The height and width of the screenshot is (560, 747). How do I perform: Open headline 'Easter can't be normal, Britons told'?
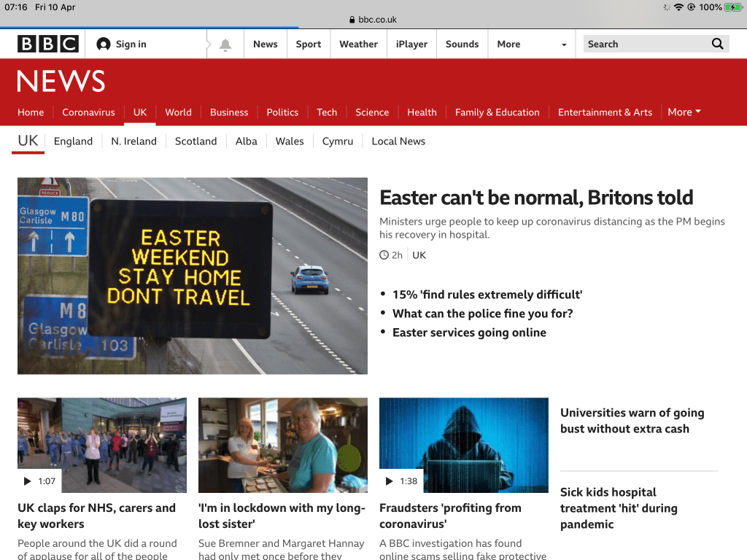coord(536,198)
